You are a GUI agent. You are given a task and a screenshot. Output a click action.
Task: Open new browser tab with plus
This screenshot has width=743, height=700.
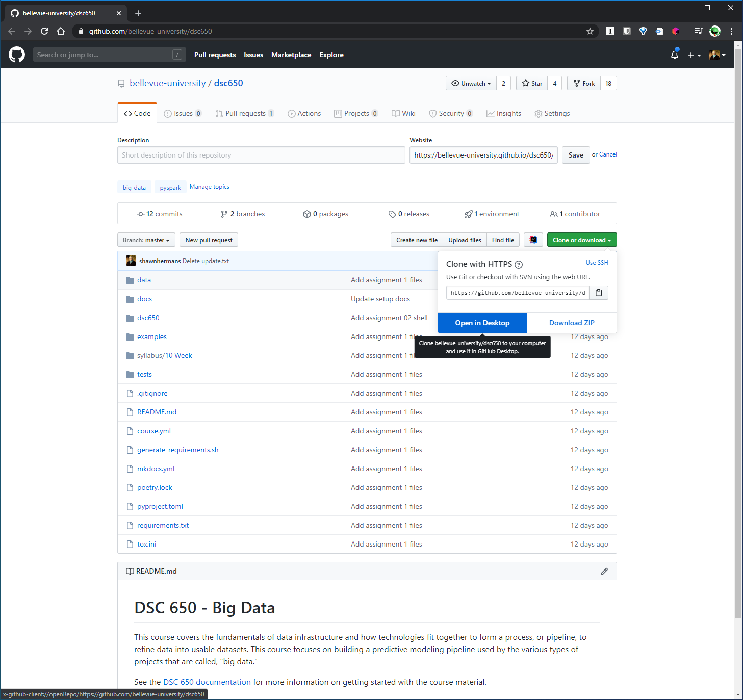[x=138, y=13]
